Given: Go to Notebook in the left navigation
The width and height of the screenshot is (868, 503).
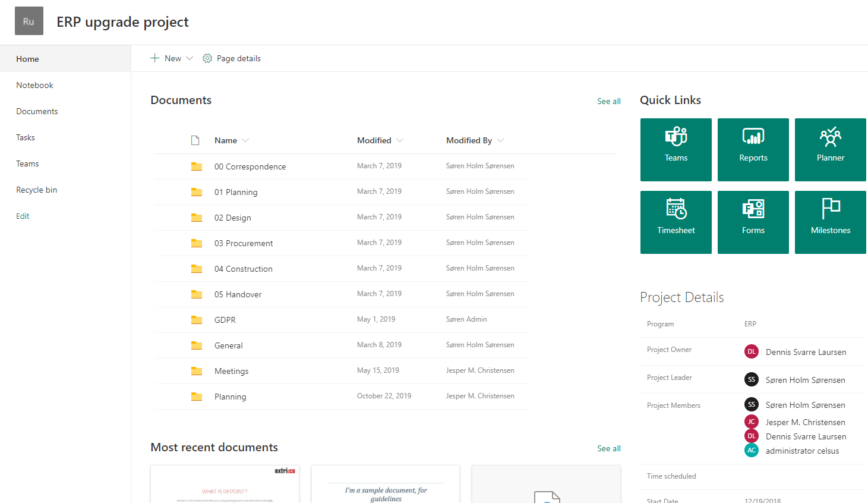Looking at the screenshot, I should [34, 85].
